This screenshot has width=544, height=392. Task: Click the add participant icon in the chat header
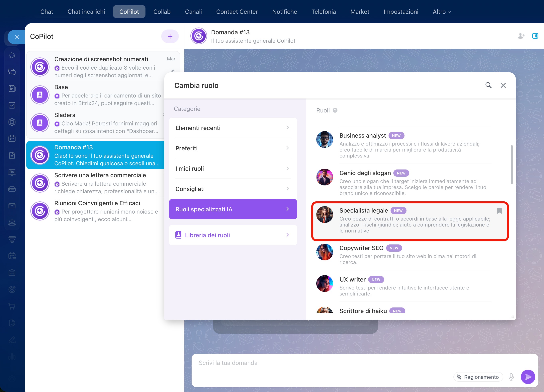pos(521,36)
